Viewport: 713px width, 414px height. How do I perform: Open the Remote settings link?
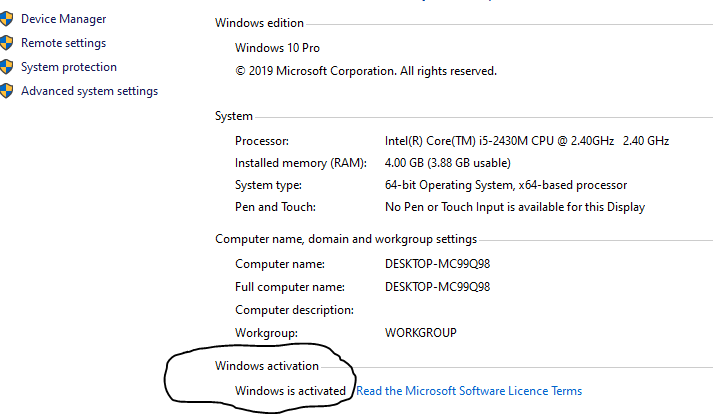tap(64, 43)
